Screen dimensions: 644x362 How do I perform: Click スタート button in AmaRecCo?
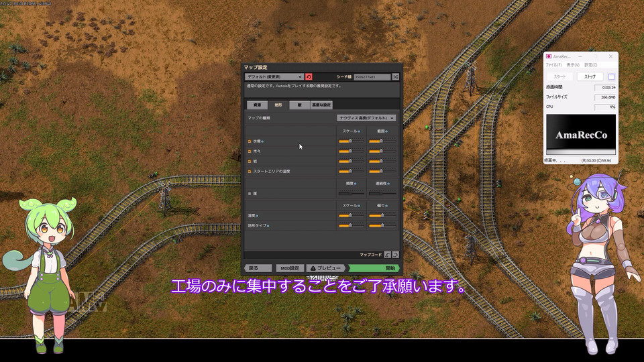point(559,76)
